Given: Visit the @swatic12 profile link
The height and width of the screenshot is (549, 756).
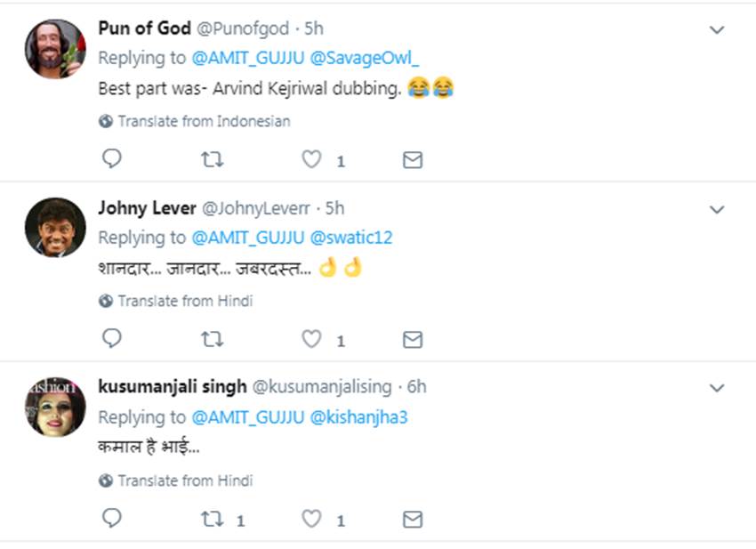Looking at the screenshot, I should point(350,238).
